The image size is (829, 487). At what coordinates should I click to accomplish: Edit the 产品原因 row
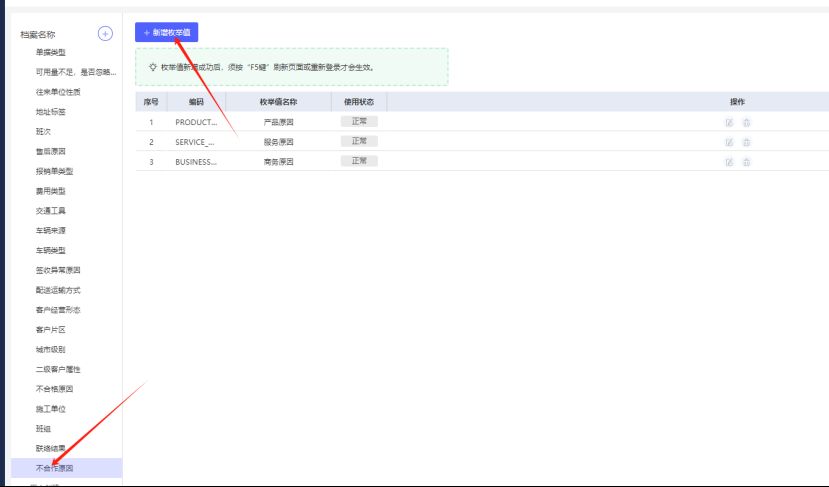729,122
